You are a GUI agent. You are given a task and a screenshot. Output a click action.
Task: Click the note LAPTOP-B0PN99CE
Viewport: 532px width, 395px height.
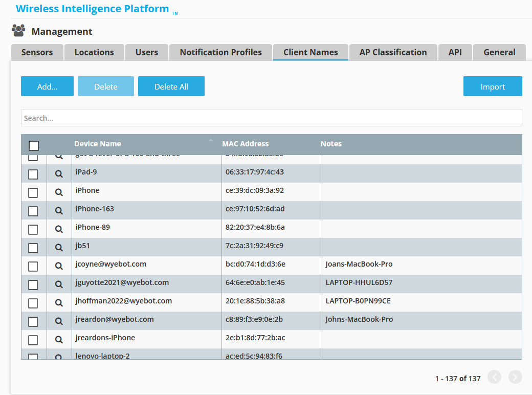point(358,301)
